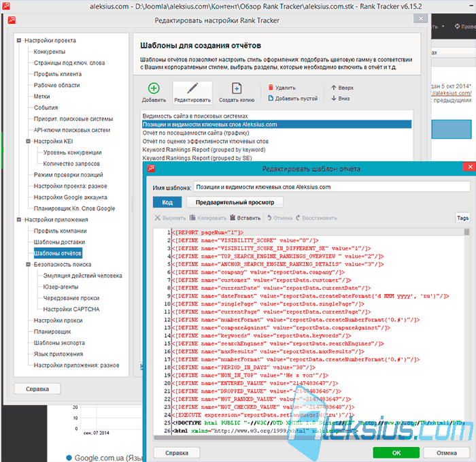Viewport: 476px width, 462px height.
Task: Move template up with Вверх arrow
Action: 334,88
